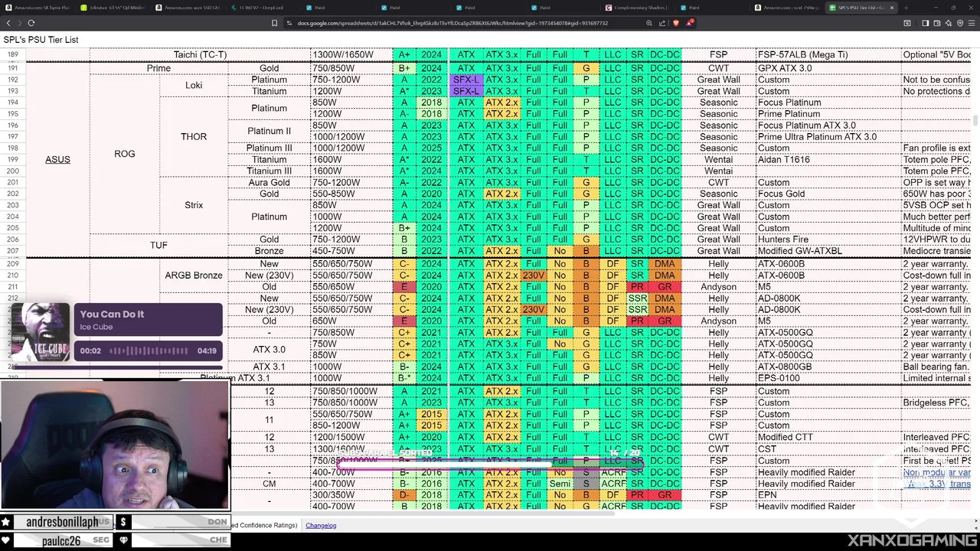980x551 pixels.
Task: Click the 'ROG' series cell
Action: (x=125, y=154)
